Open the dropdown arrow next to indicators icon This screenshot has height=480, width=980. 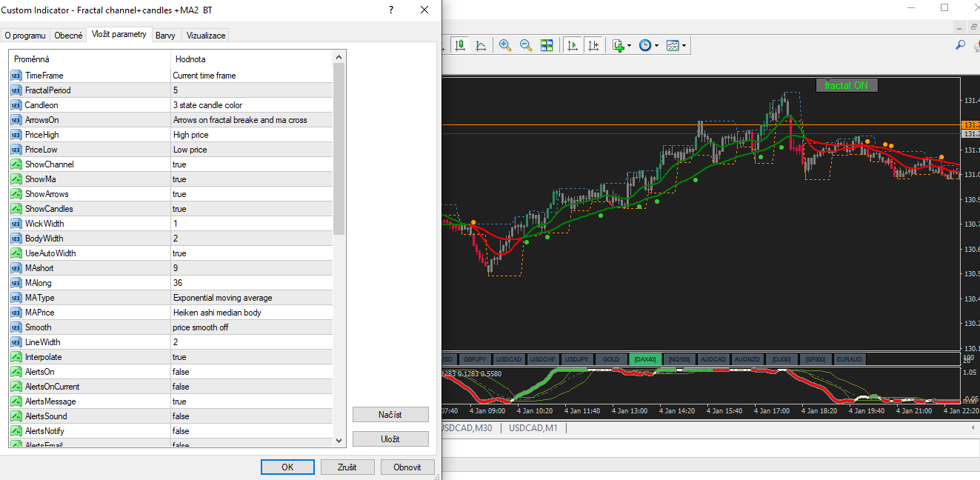629,45
